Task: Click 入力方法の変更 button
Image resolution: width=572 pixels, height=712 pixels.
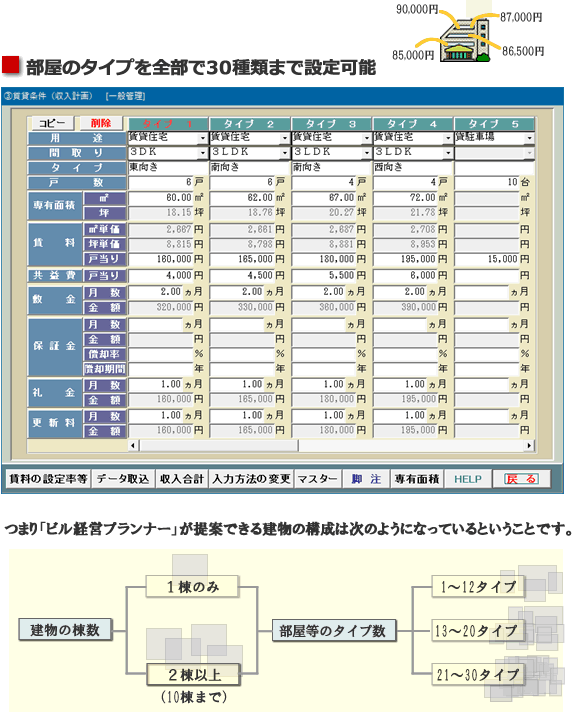Action: tap(251, 479)
